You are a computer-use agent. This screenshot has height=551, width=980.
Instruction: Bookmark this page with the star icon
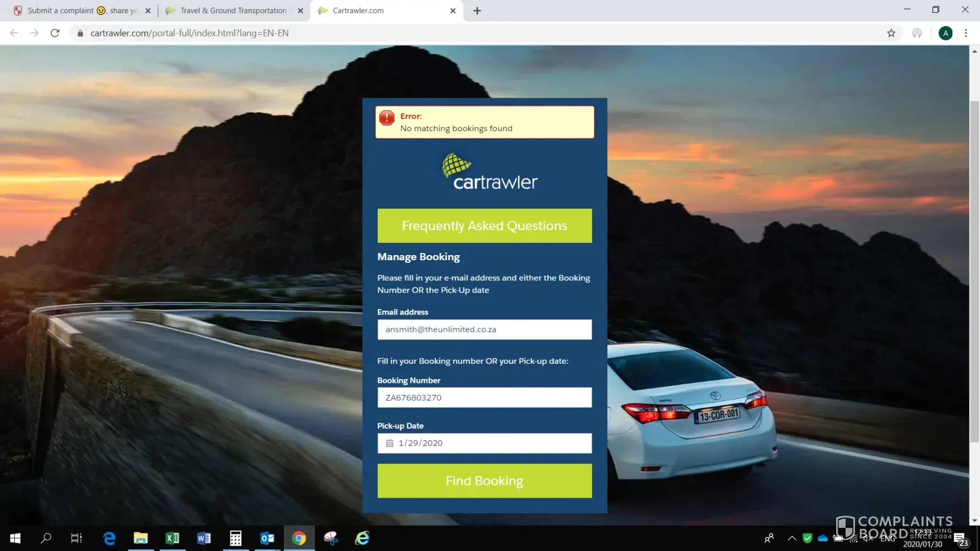(891, 33)
